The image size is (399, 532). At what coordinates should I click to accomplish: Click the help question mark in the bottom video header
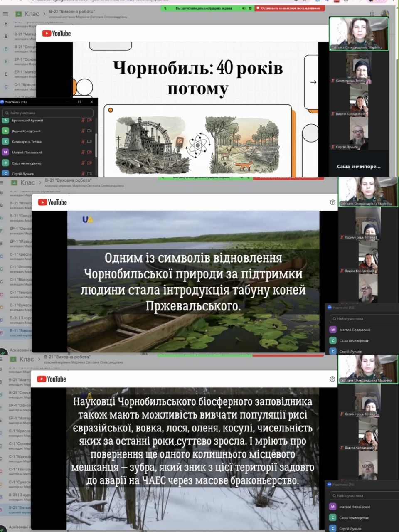(332, 379)
